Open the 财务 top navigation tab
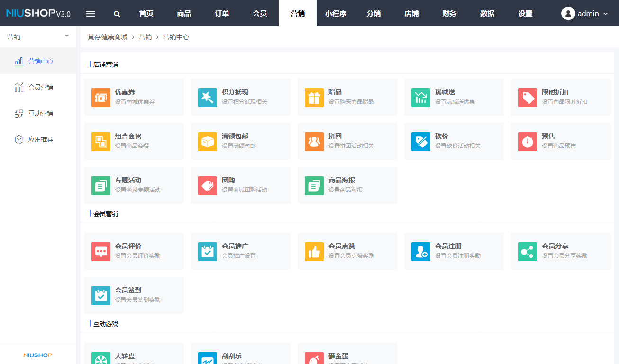This screenshot has width=619, height=364. [x=449, y=14]
